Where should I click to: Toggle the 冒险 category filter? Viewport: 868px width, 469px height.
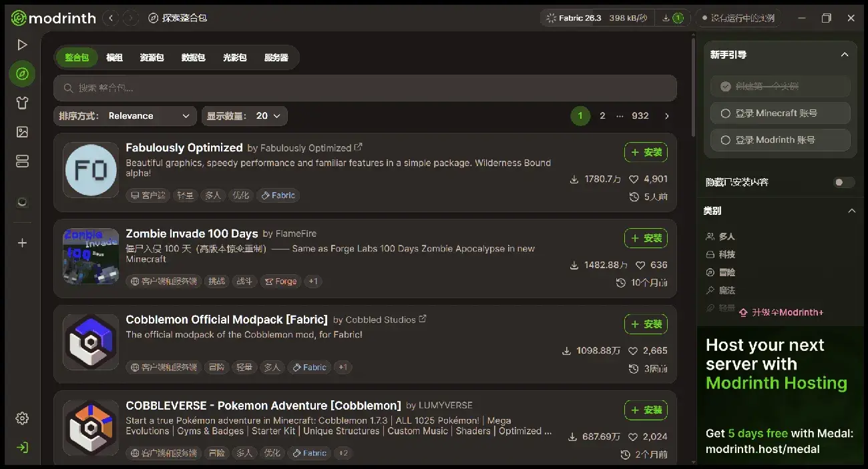click(x=720, y=272)
